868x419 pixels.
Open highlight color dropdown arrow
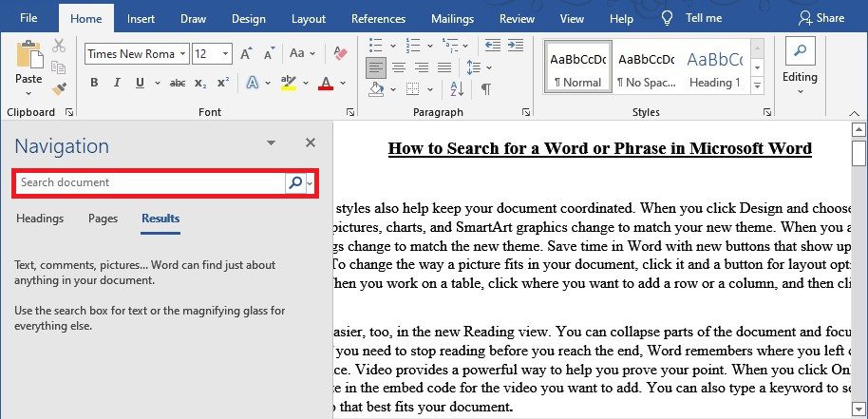click(x=305, y=84)
